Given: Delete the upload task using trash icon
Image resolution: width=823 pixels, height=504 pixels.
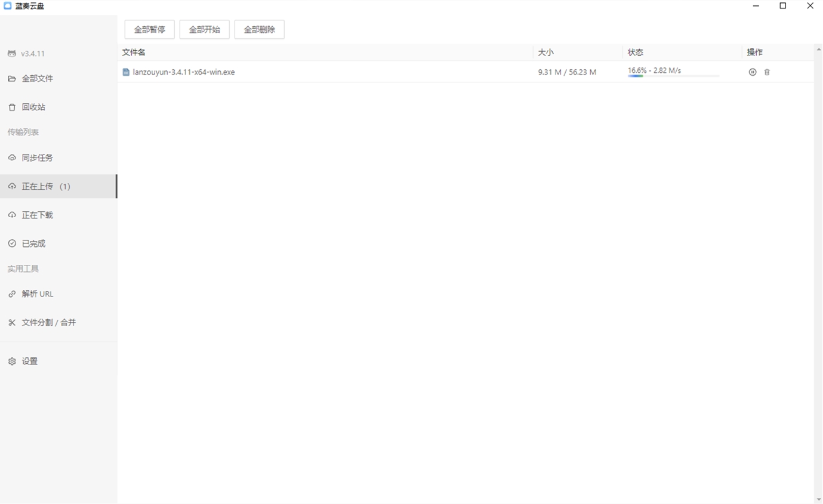Looking at the screenshot, I should 767,72.
